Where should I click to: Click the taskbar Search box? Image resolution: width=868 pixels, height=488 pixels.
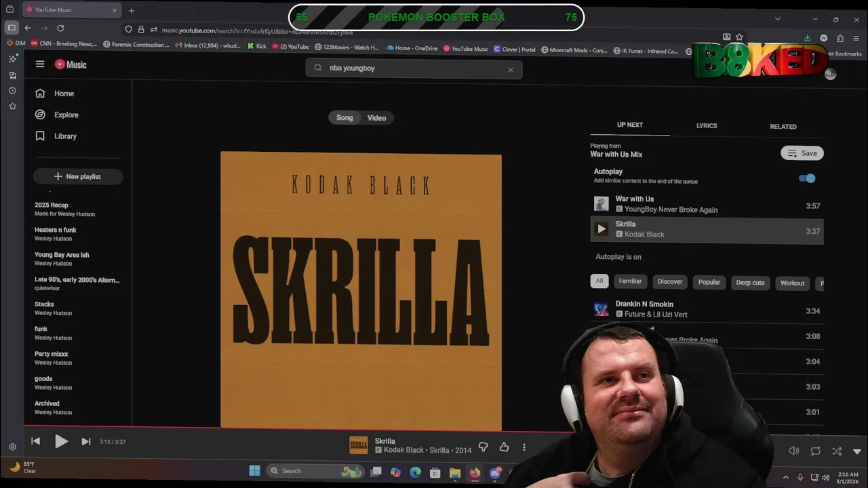[315, 471]
